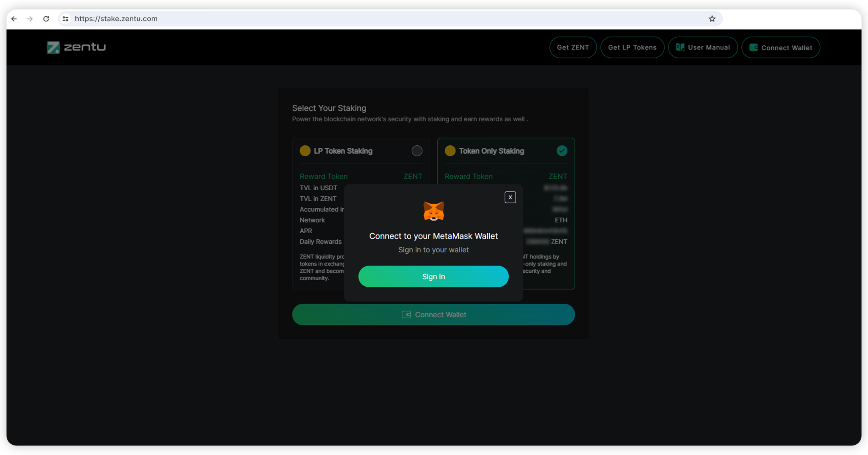This screenshot has width=868, height=455.
Task: Click the MetaMask fox icon
Action: coord(433,211)
